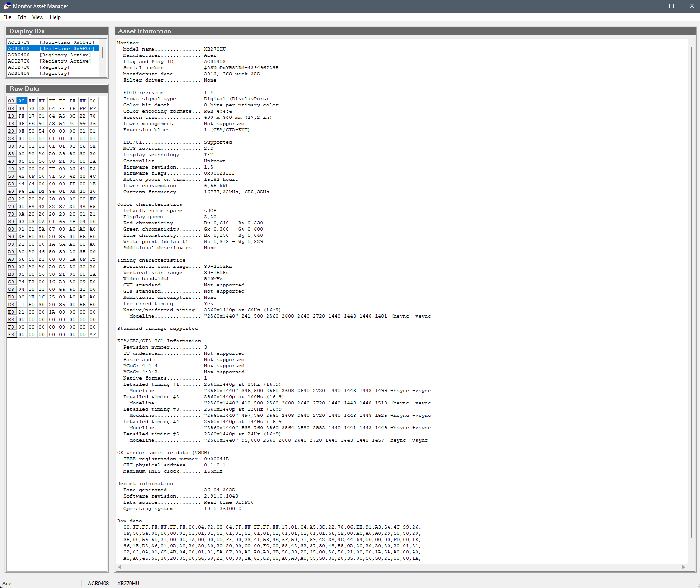
Task: Click the Asset Information vertical scrollbar
Action: tap(691, 292)
